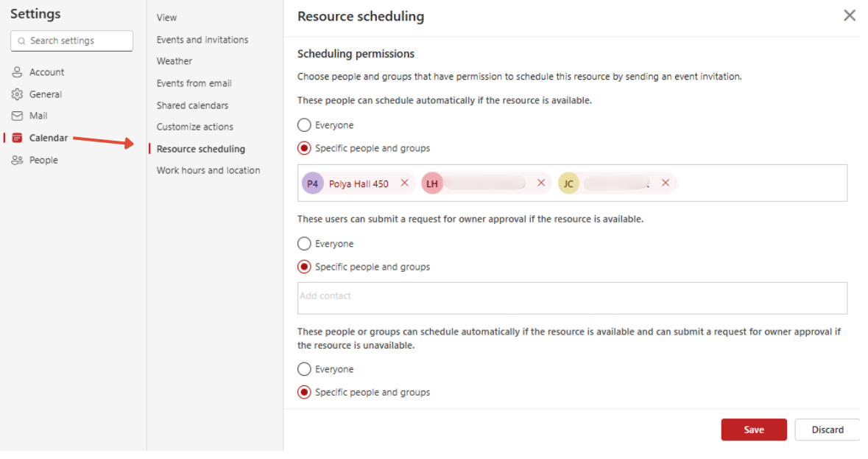Click the Account person icon
868x459 pixels.
pos(17,72)
